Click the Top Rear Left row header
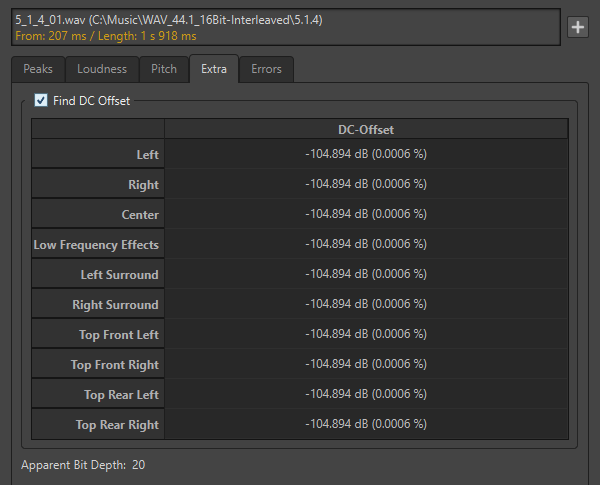The image size is (600, 485). click(x=98, y=395)
